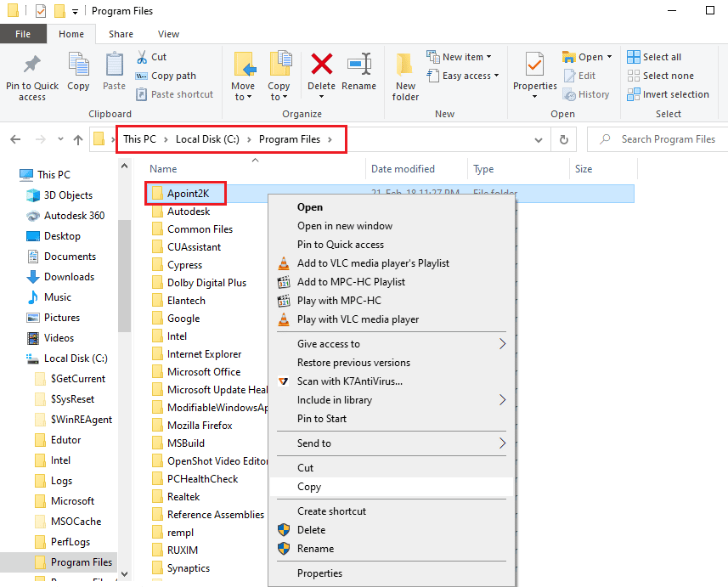
Task: Go up one folder level arrow
Action: click(78, 139)
